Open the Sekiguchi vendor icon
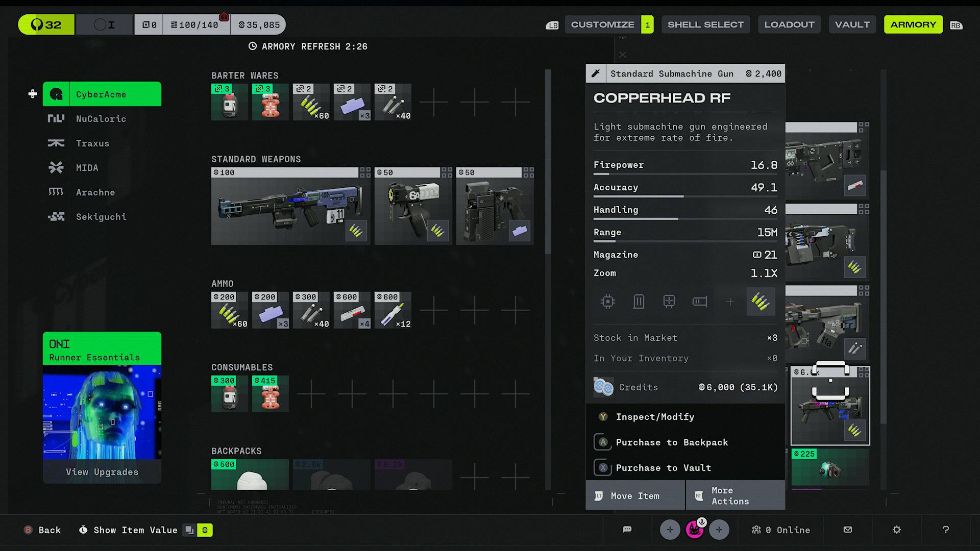The image size is (980, 551). click(57, 216)
